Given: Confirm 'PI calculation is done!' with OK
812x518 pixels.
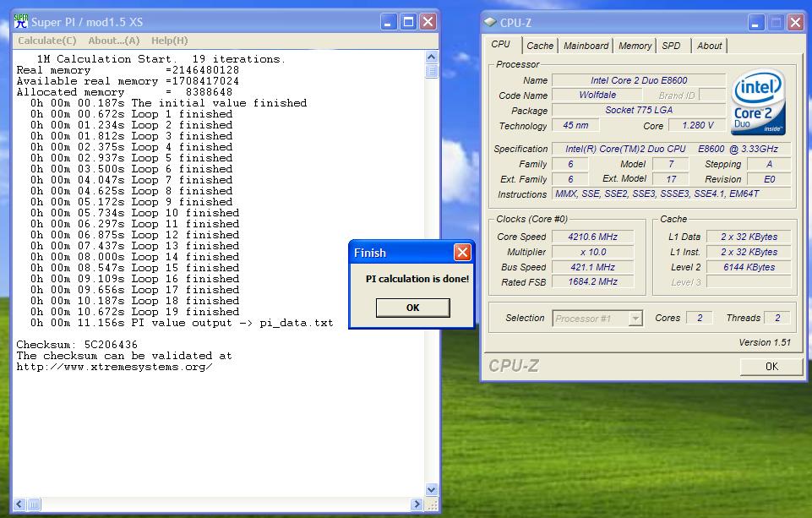Looking at the screenshot, I should pos(412,308).
